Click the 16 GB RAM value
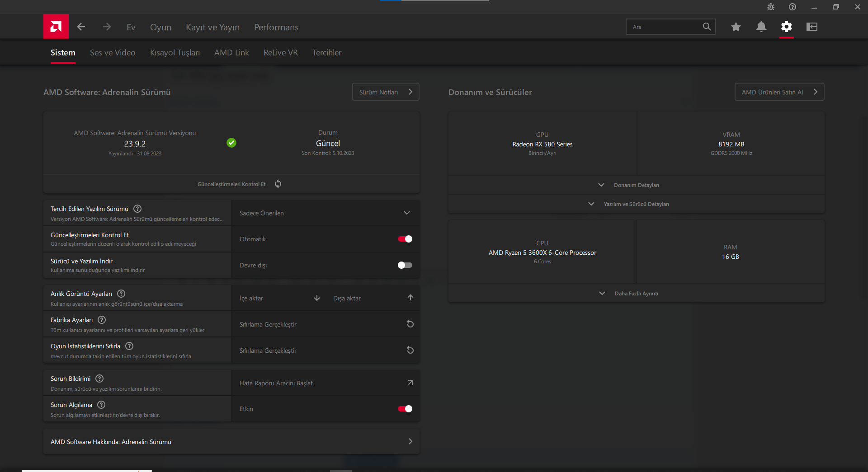Screen dimensions: 868x472 (x=731, y=257)
